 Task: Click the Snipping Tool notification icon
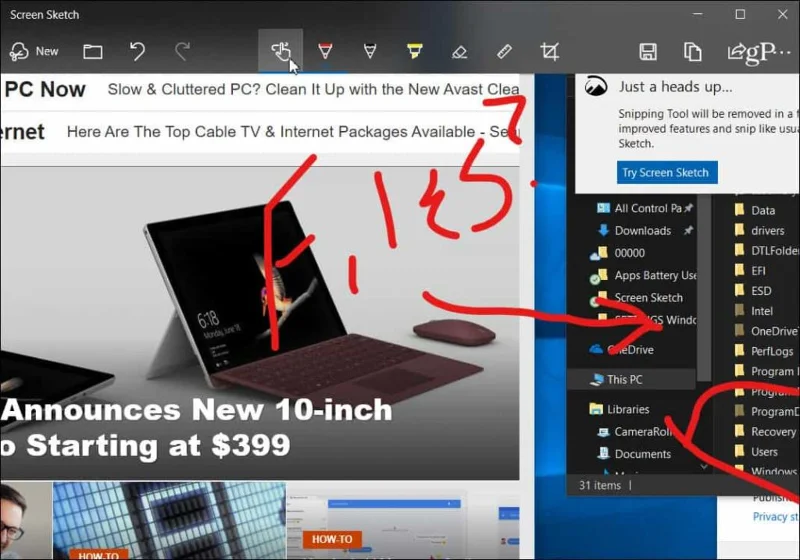tap(595, 86)
